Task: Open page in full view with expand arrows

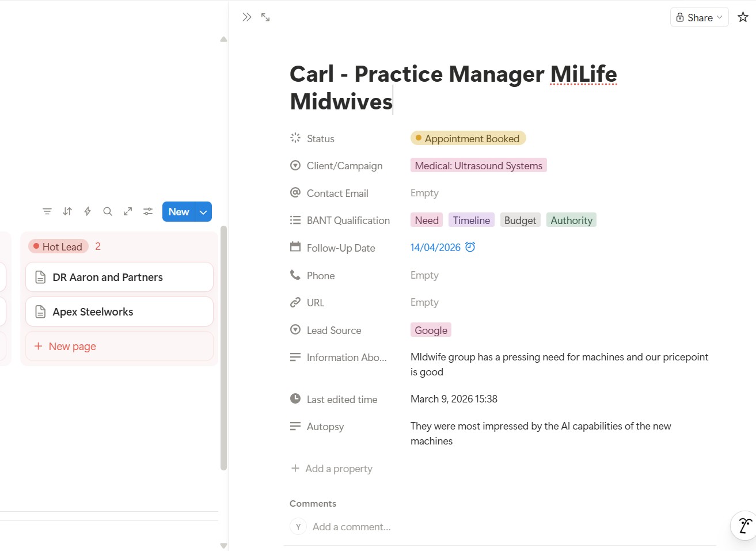Action: (265, 17)
